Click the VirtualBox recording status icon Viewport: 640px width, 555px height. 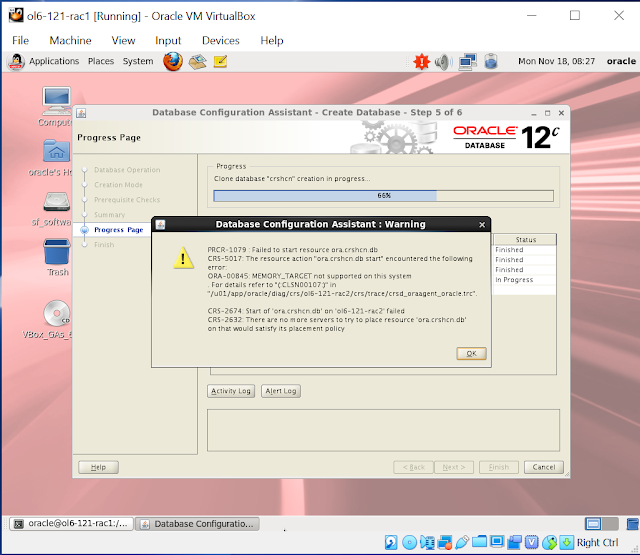tap(514, 542)
